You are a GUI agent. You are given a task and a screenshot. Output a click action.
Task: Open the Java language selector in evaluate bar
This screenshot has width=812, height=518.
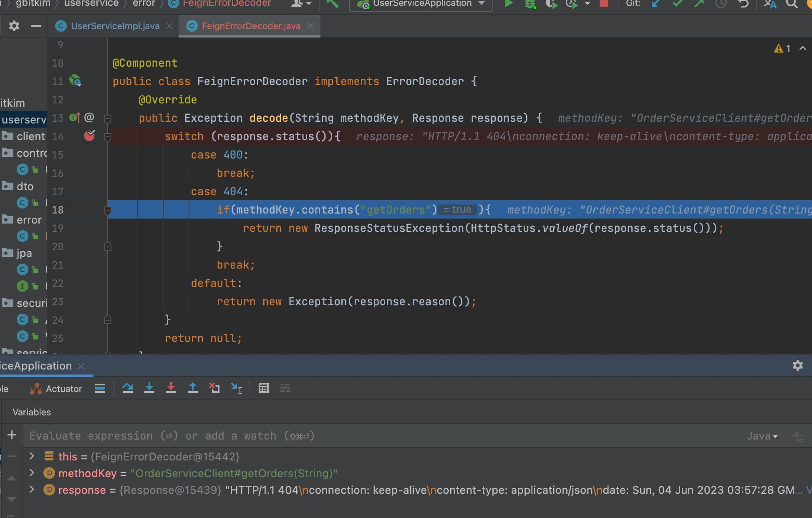tap(762, 436)
